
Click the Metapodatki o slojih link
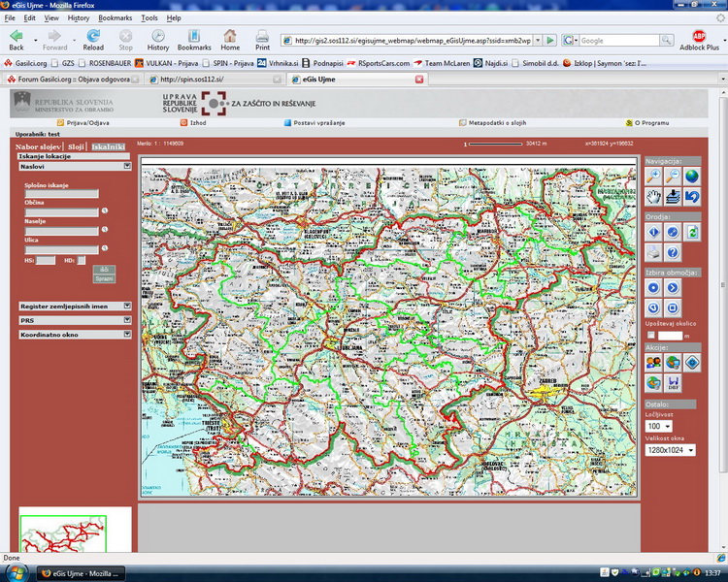(496, 123)
